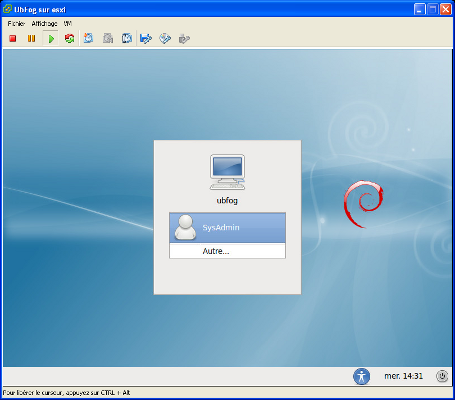This screenshot has width=455, height=400.
Task: Choose the Autre... login option
Action: click(227, 251)
